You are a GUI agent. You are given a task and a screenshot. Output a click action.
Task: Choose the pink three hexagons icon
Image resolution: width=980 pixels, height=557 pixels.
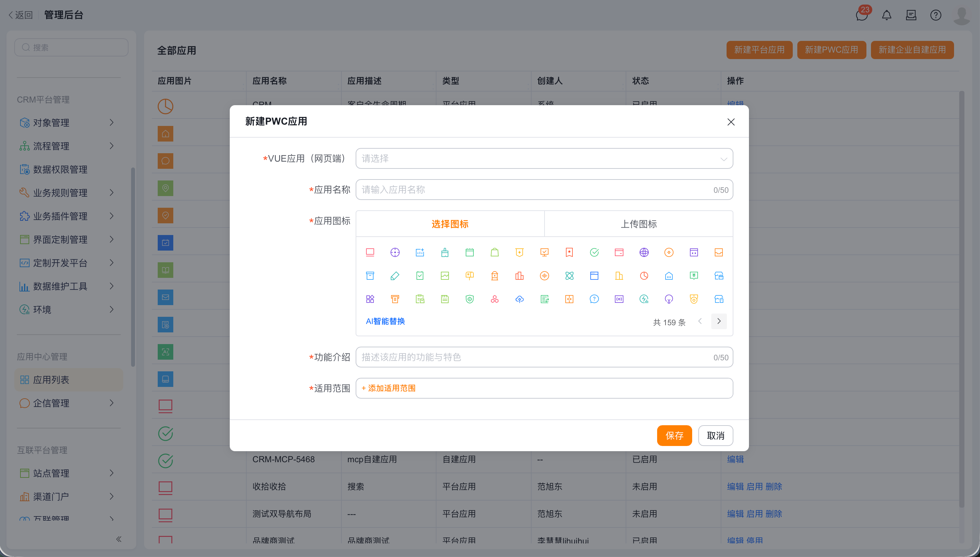(495, 299)
